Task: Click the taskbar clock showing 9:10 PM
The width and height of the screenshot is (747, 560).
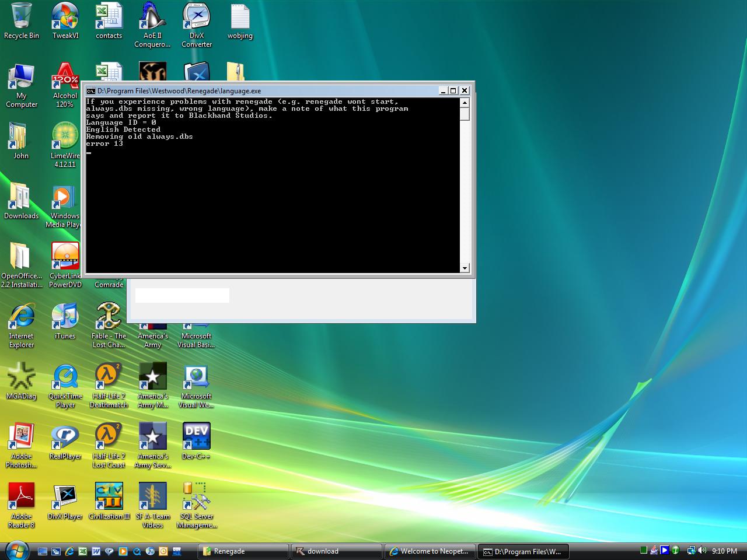Action: (724, 551)
